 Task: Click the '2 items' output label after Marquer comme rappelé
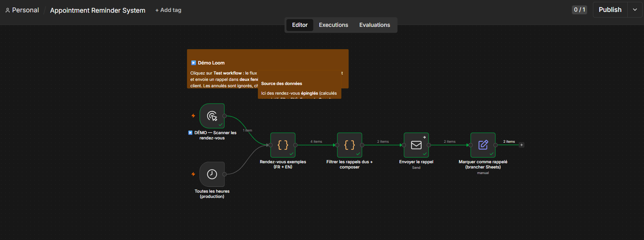[509, 142]
